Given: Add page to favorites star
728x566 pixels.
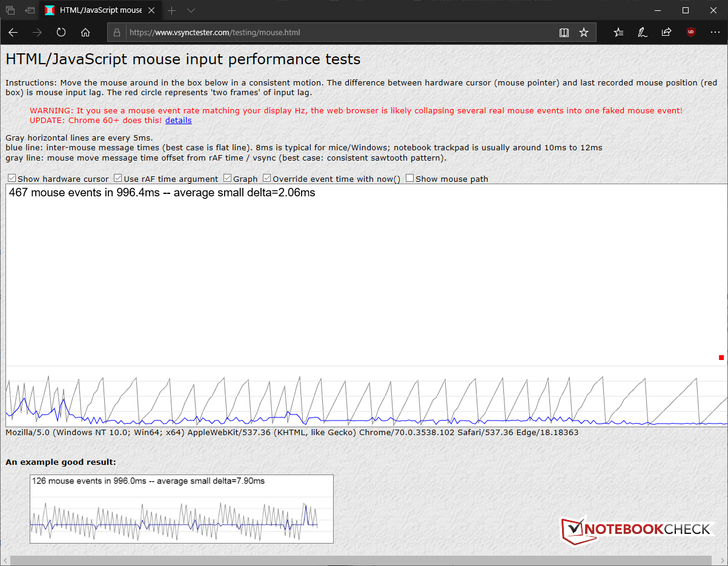Looking at the screenshot, I should 584,32.
